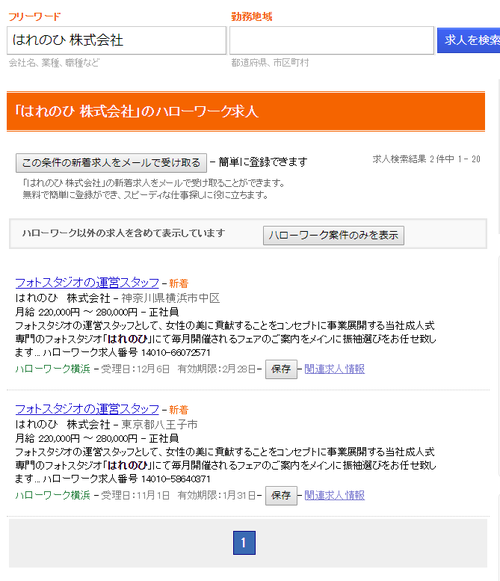Open the フォトスタジオの運営スタッフ link for 横浜市中区
Screen dimensions: 500x581
(x=87, y=283)
